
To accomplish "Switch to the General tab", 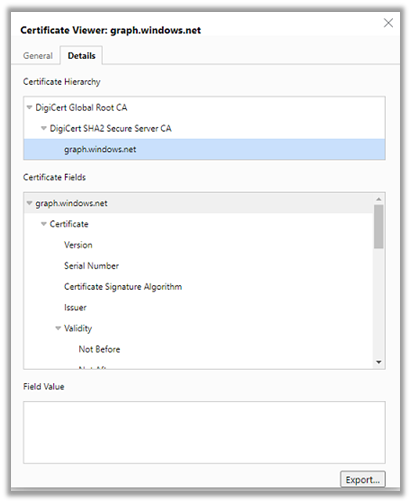I will [x=38, y=56].
